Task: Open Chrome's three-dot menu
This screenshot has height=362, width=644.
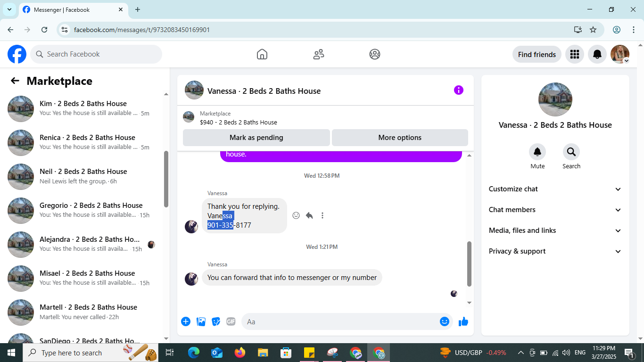Action: point(634,30)
